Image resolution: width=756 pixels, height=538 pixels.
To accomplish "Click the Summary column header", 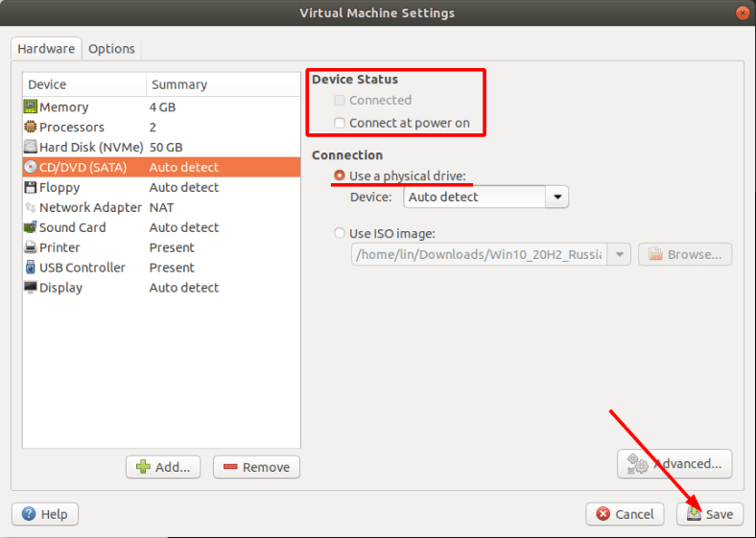I will pyautogui.click(x=224, y=84).
